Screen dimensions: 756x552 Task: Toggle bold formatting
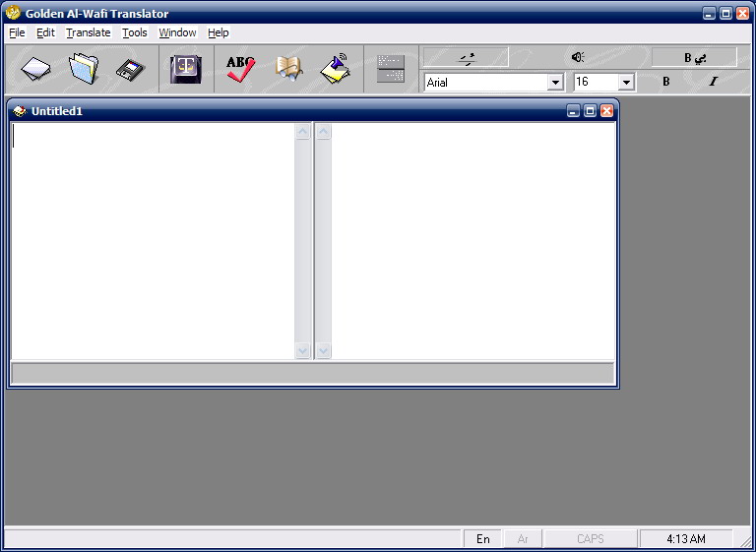pos(665,82)
